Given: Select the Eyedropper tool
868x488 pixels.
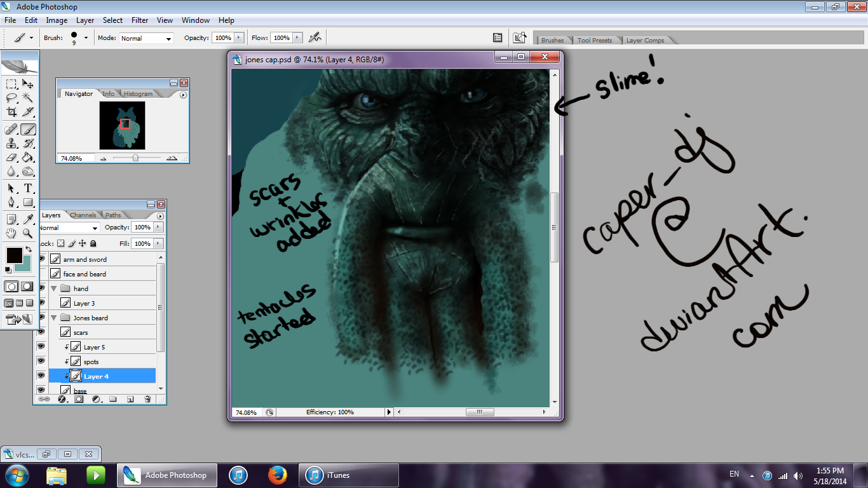Looking at the screenshot, I should pos(28,219).
